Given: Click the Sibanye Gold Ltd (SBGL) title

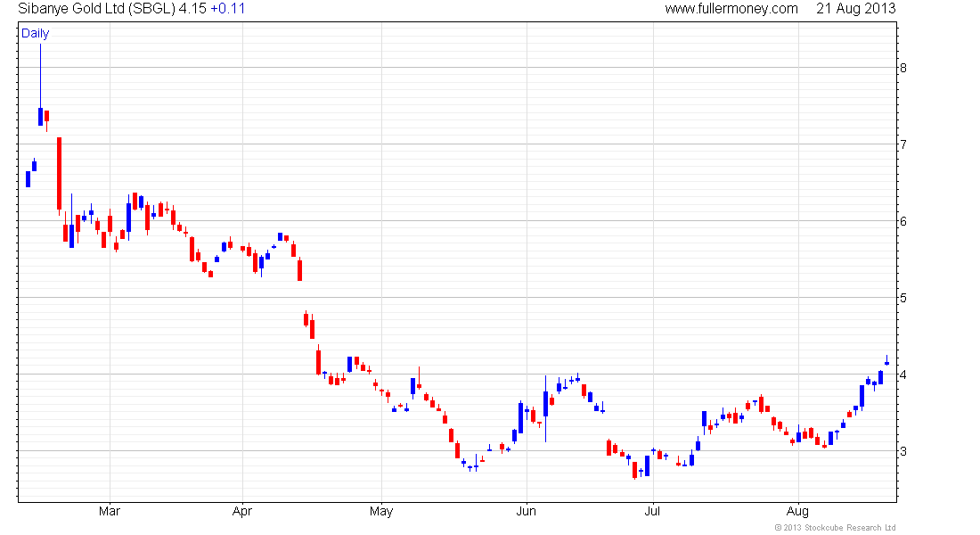Looking at the screenshot, I should point(96,9).
